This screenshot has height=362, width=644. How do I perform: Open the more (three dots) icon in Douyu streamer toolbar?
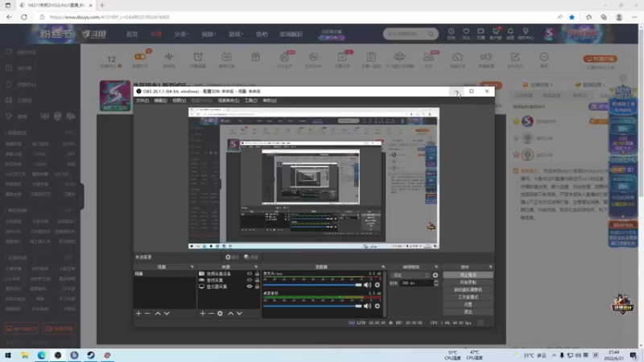544,59
